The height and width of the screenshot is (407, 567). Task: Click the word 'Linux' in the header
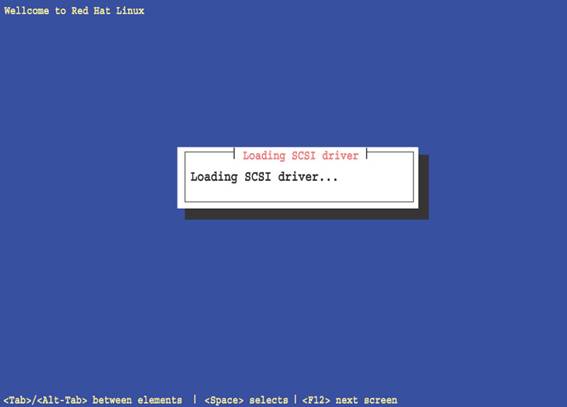click(x=130, y=11)
